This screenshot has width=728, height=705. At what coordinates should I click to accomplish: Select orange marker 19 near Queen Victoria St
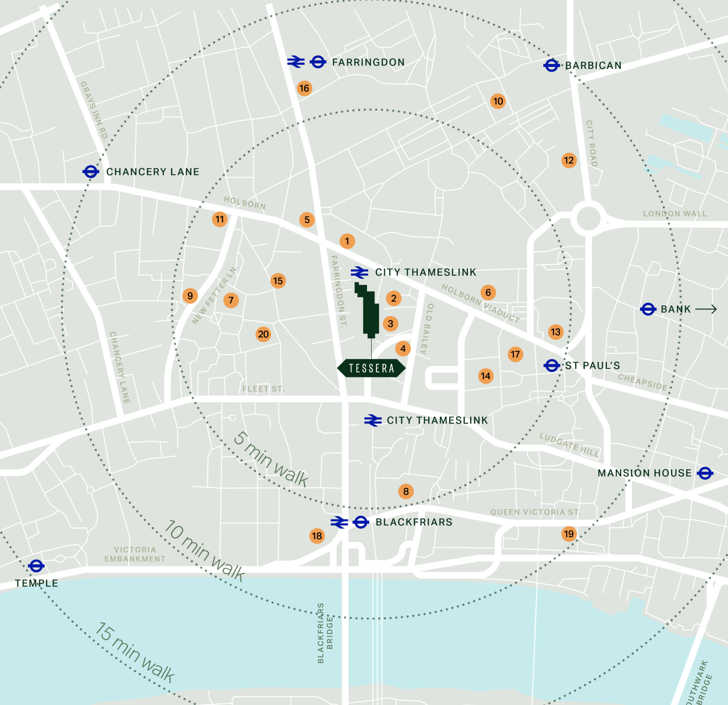pos(569,534)
